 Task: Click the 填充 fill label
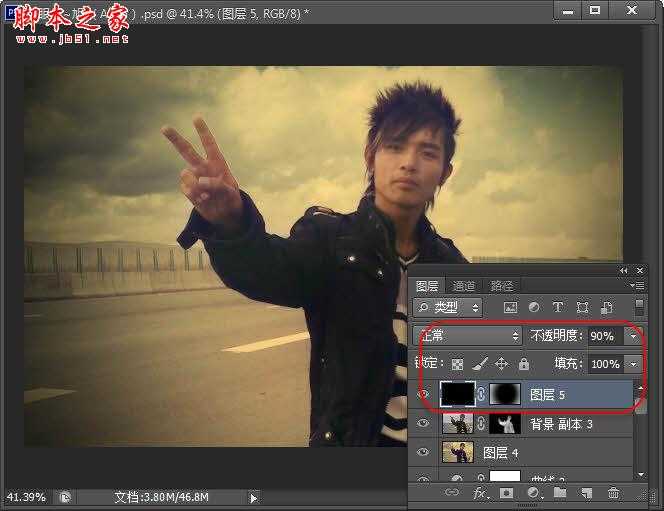coord(568,363)
